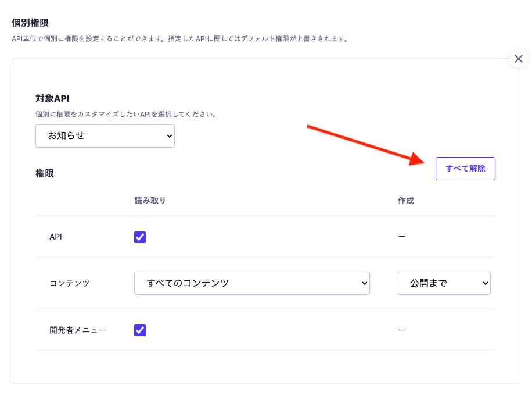Viewport: 532px width, 396px height.
Task: Click the 対象API helper text
Action: (126, 115)
